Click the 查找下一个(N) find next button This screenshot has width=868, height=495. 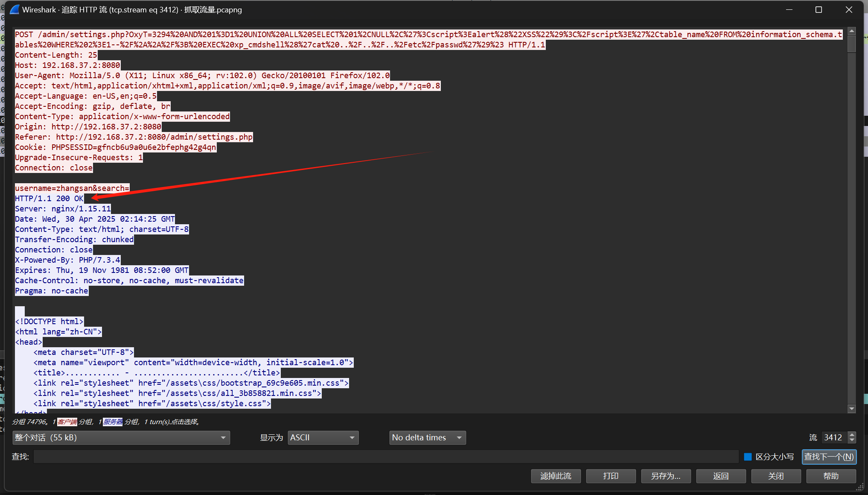829,457
